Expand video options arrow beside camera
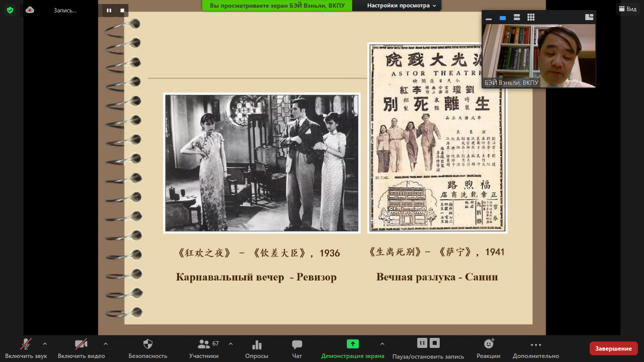Viewport: 644px width, 362px height. click(x=105, y=344)
